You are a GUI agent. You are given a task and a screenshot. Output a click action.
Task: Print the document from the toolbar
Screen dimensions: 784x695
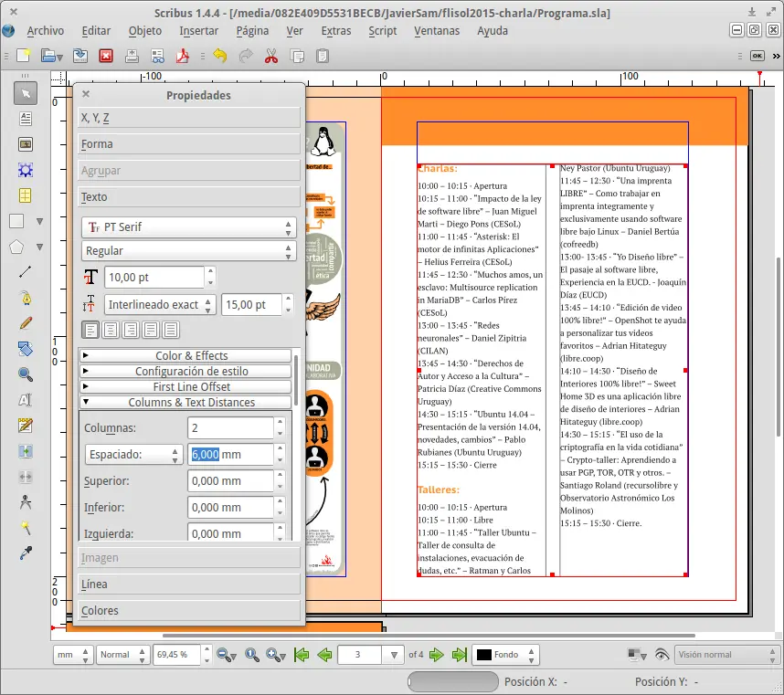[x=132, y=56]
